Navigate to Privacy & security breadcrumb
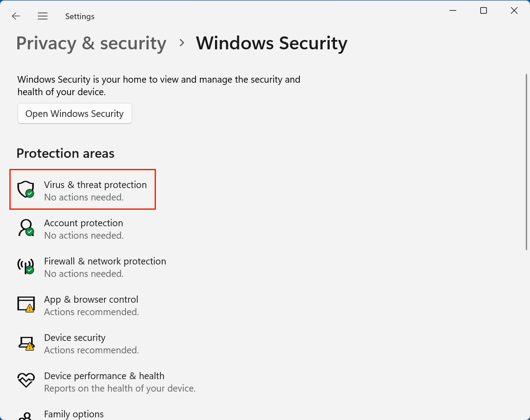This screenshot has height=420, width=530. coord(91,44)
